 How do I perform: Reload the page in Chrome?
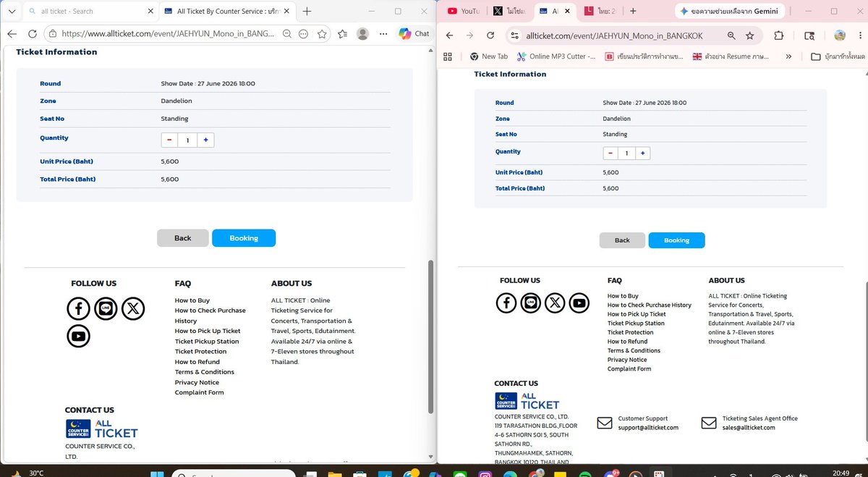(490, 35)
